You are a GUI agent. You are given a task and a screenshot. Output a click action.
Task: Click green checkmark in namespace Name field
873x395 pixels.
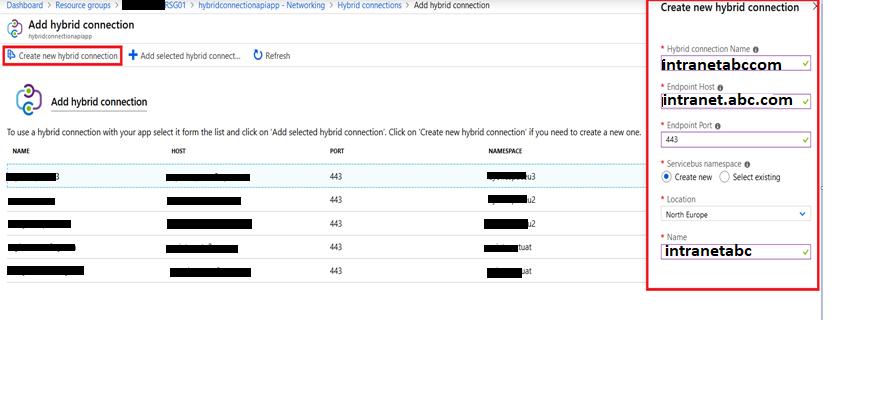click(x=805, y=252)
